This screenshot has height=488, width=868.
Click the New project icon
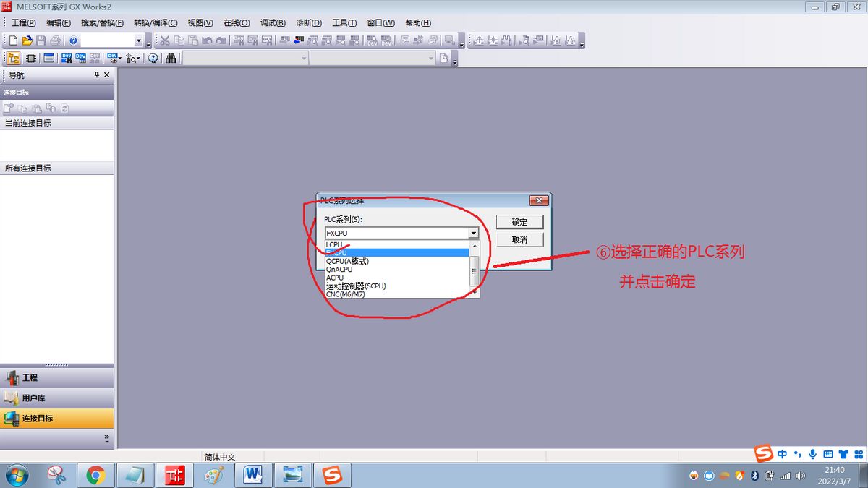pyautogui.click(x=13, y=41)
